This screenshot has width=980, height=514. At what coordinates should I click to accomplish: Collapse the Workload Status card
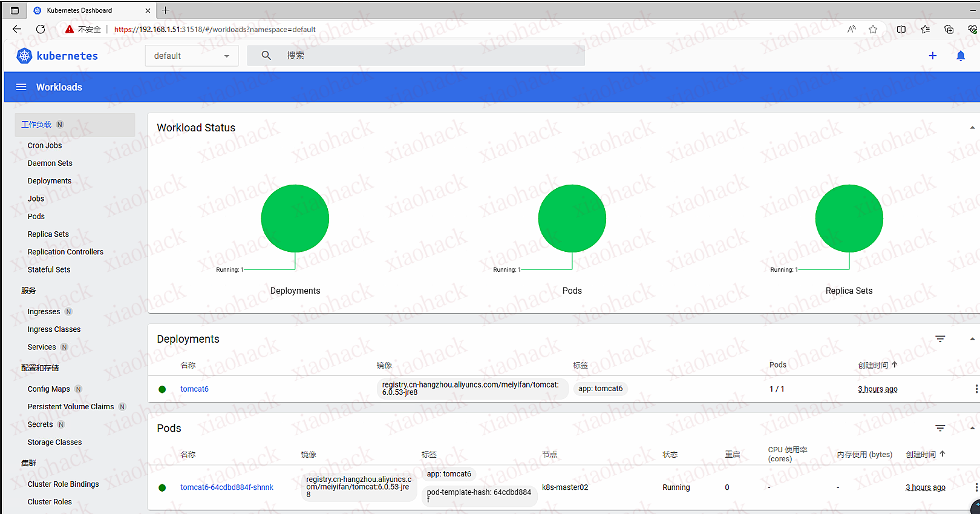point(972,128)
